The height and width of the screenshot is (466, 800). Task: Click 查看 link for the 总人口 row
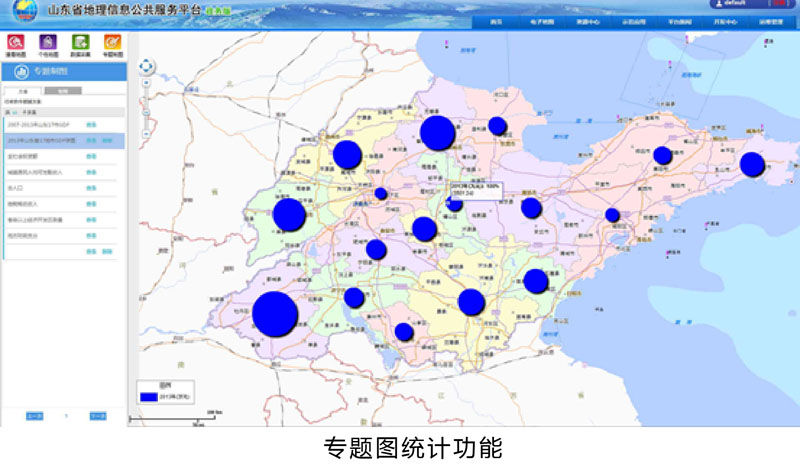click(91, 188)
